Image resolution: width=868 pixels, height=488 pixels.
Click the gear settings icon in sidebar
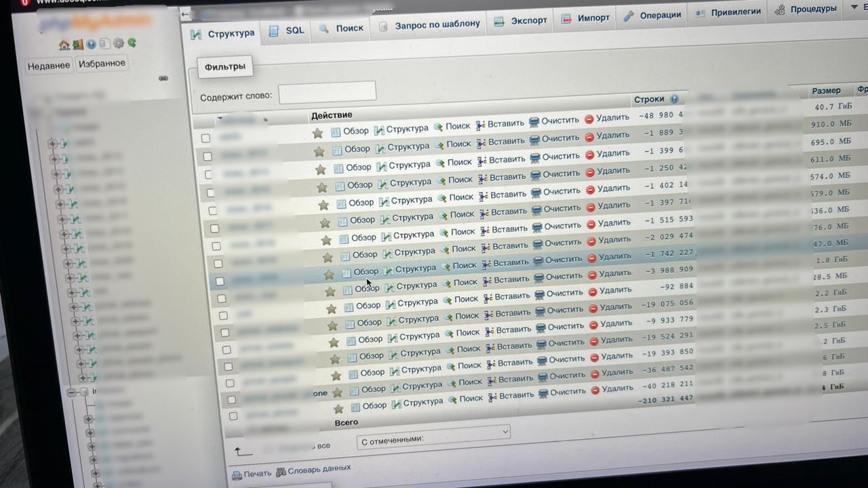(x=119, y=43)
